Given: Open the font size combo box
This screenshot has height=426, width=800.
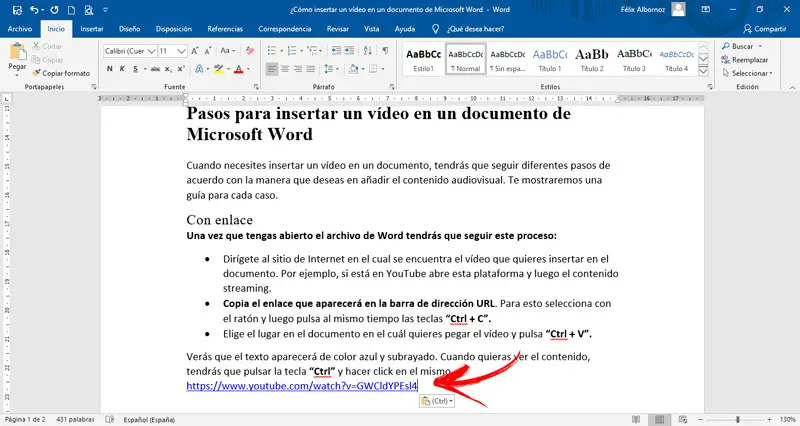Looking at the screenshot, I should pos(172,51).
